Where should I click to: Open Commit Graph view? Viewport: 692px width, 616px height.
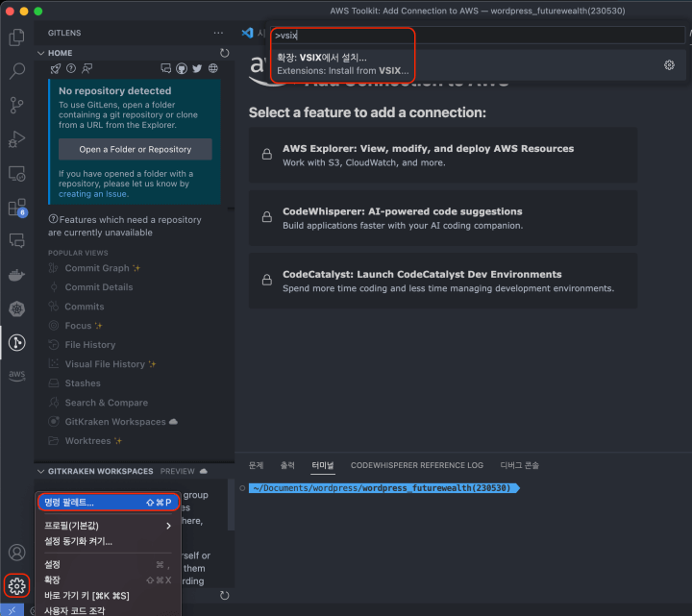97,268
